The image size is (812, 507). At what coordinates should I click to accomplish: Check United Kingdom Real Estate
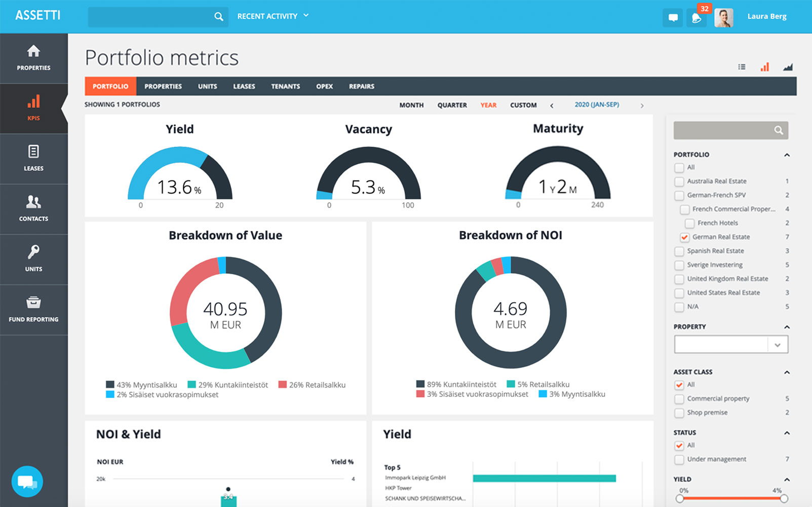[x=679, y=279]
